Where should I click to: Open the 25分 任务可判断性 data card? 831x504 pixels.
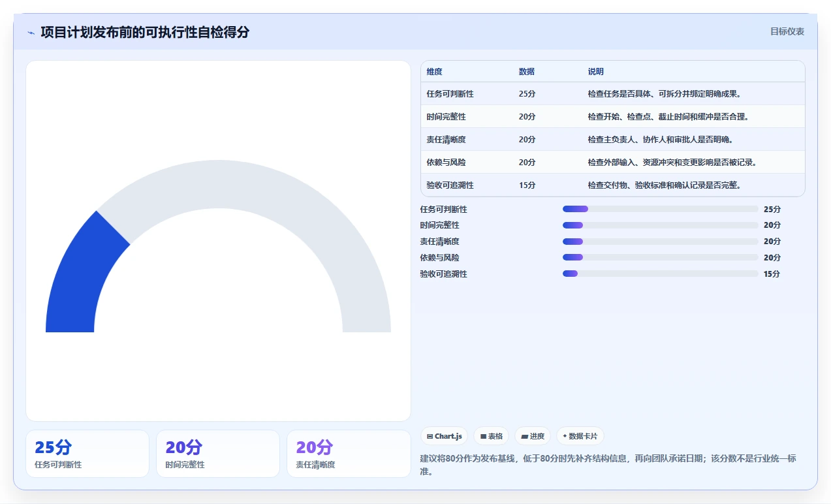pyautogui.click(x=87, y=454)
